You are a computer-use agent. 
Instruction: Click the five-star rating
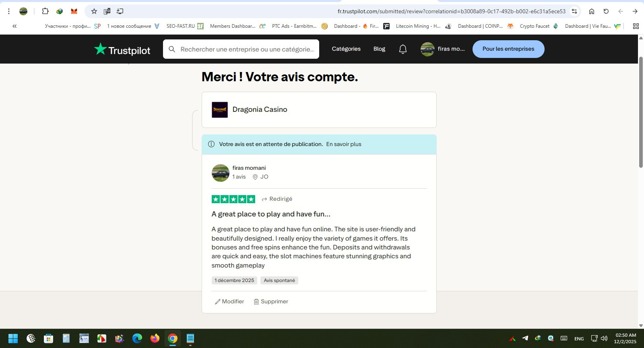[x=233, y=199]
